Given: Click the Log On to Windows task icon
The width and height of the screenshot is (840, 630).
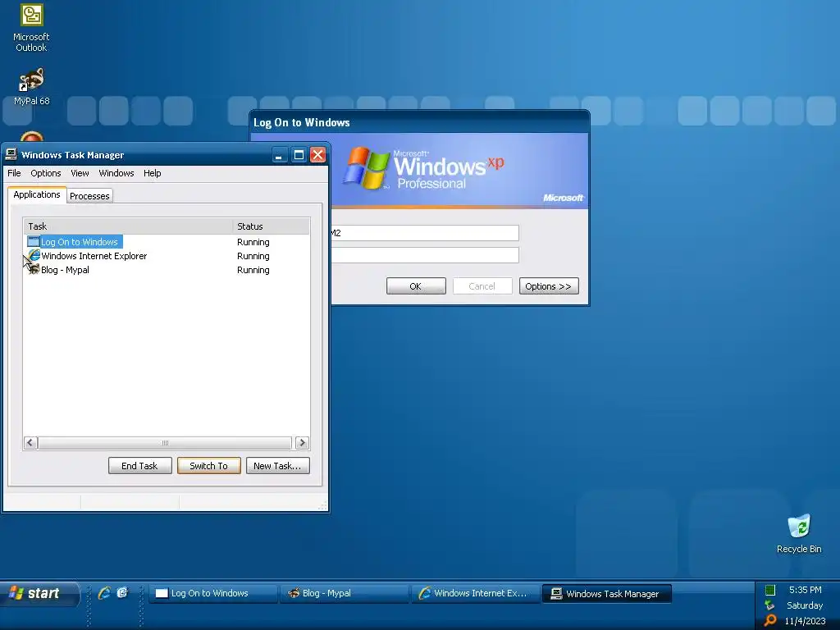Looking at the screenshot, I should [34, 242].
